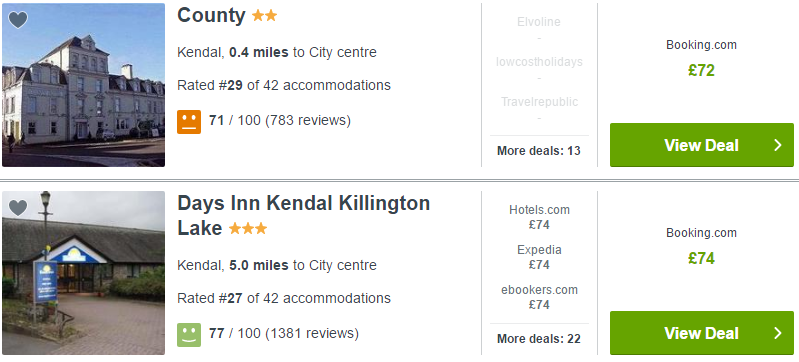Click the Booking.com £74 price
Screen dimensions: 799x362
(702, 258)
